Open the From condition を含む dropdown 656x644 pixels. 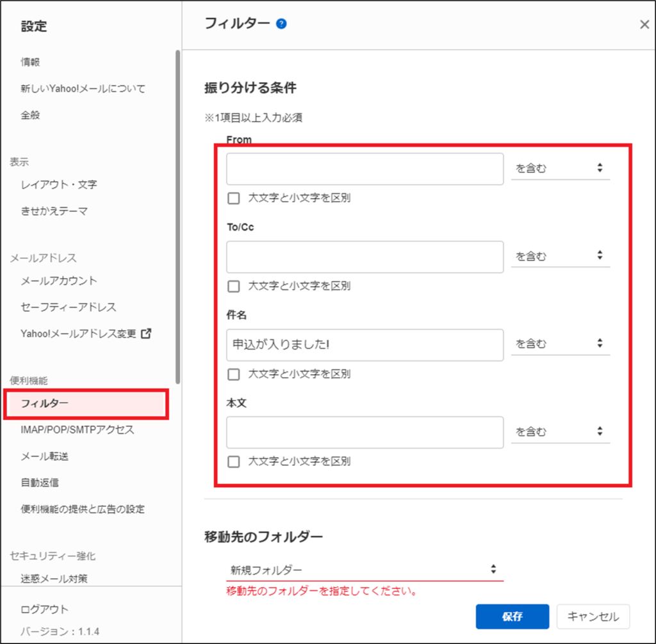coord(560,168)
